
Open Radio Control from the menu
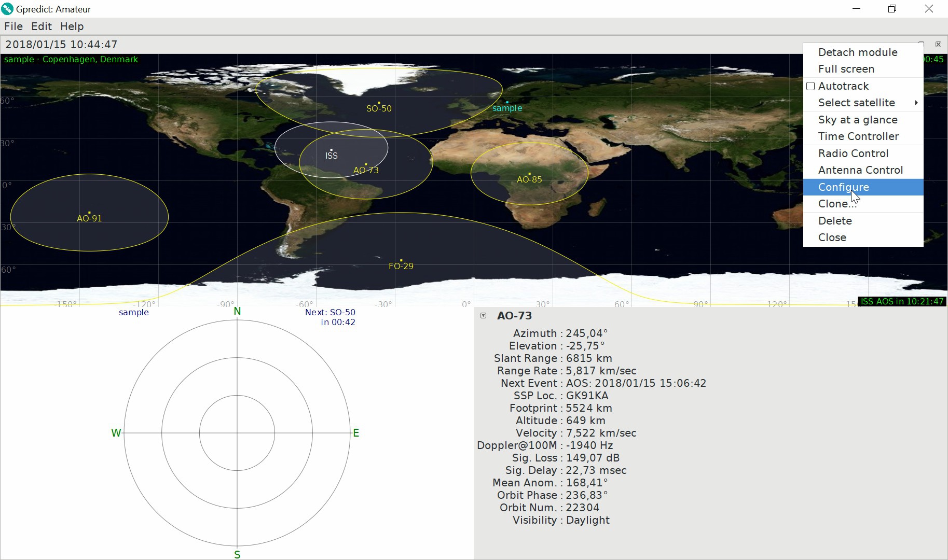(x=863, y=153)
